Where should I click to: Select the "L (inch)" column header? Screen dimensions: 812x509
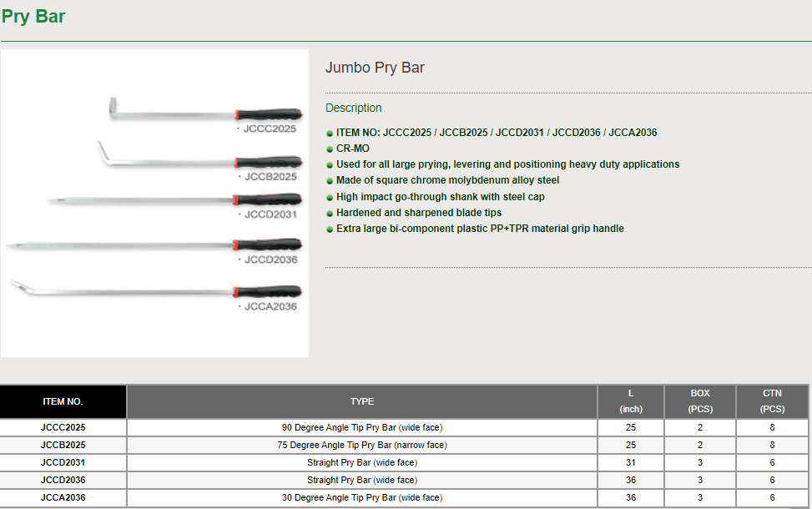(631, 401)
